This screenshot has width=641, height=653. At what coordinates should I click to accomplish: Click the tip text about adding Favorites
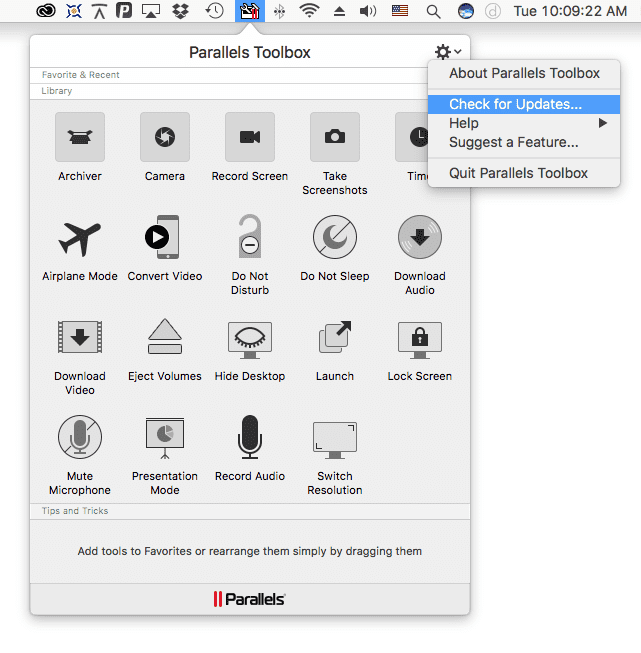(x=250, y=551)
